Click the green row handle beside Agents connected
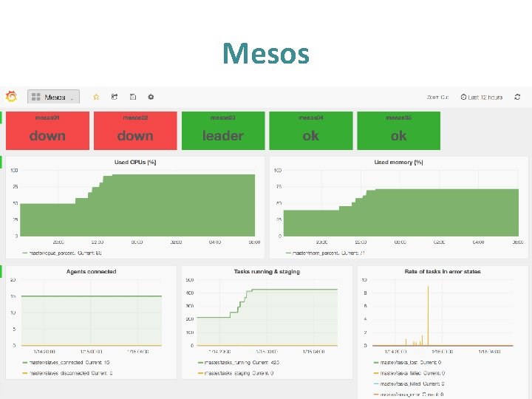Viewport: 532px width, 399px height. tap(1, 271)
